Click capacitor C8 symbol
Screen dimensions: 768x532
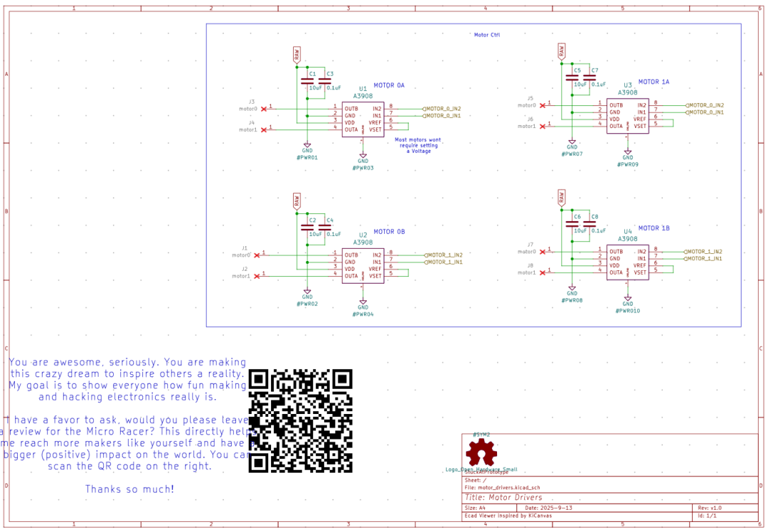tap(590, 224)
